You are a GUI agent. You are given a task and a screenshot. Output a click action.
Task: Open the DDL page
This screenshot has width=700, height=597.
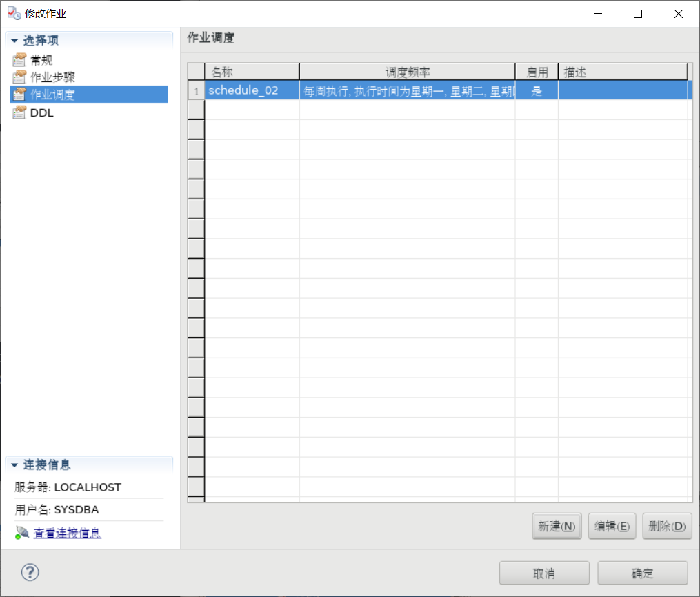point(41,113)
